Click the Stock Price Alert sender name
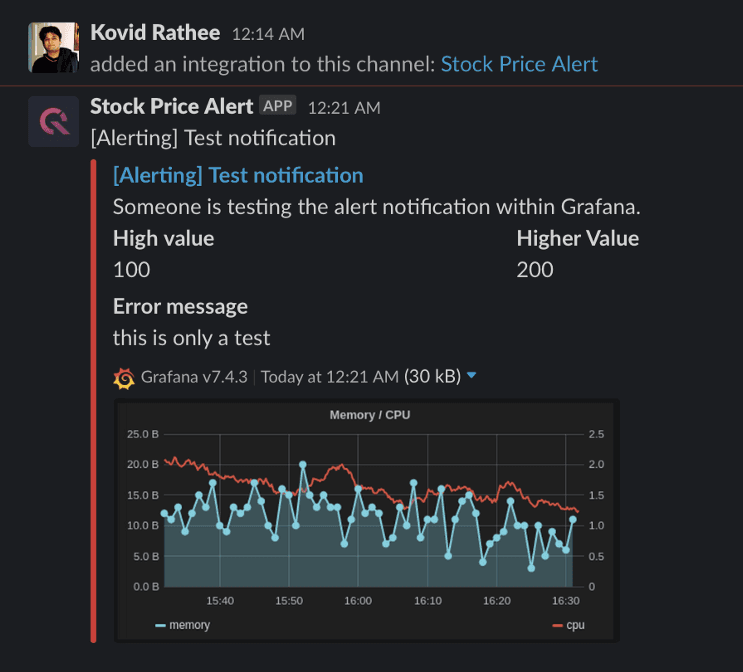The image size is (743, 672). pyautogui.click(x=171, y=106)
